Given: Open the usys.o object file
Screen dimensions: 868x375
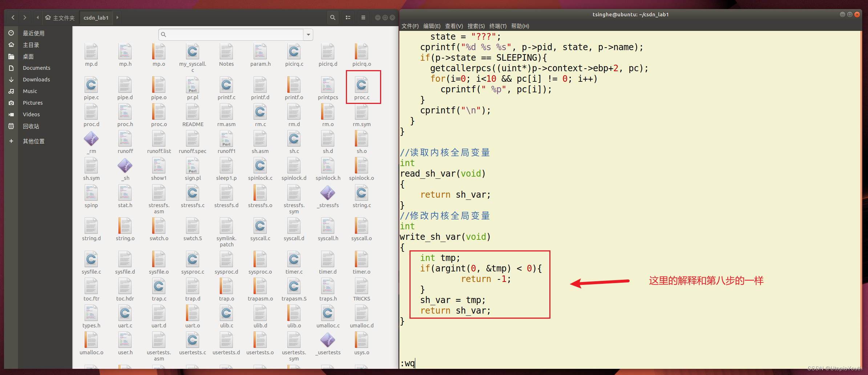Looking at the screenshot, I should pyautogui.click(x=362, y=340).
